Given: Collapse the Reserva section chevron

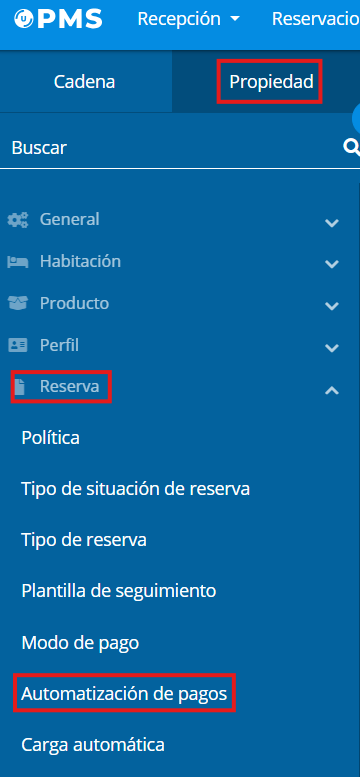Looking at the screenshot, I should (x=332, y=390).
